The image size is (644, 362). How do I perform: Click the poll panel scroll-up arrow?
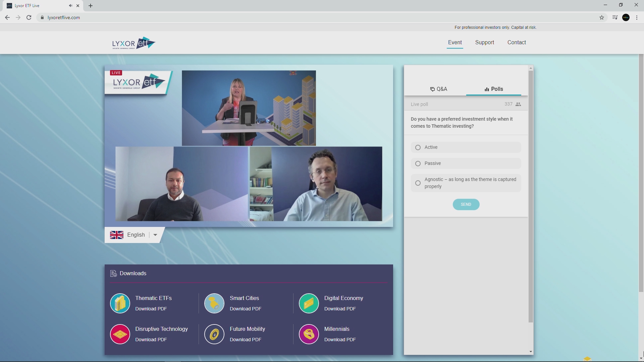click(531, 68)
